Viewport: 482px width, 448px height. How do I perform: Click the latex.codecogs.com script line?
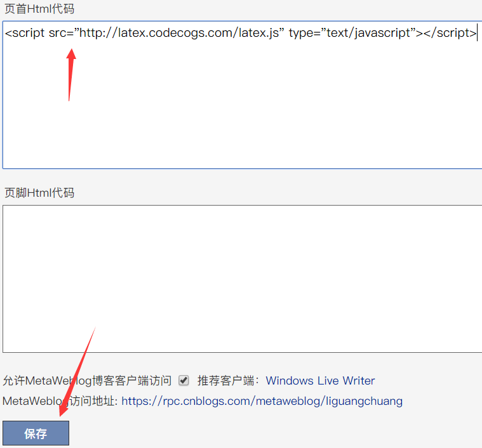click(241, 32)
